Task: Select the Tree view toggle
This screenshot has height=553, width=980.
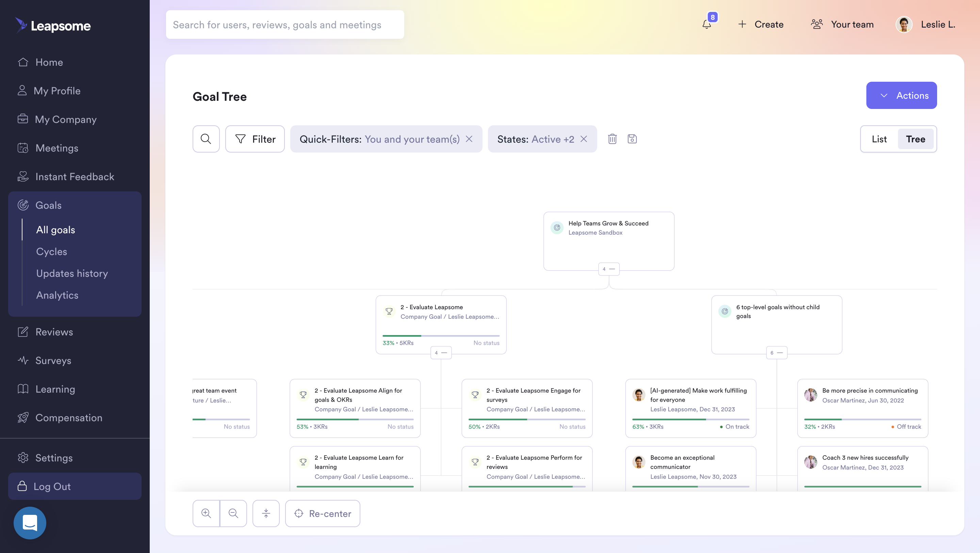Action: point(915,139)
